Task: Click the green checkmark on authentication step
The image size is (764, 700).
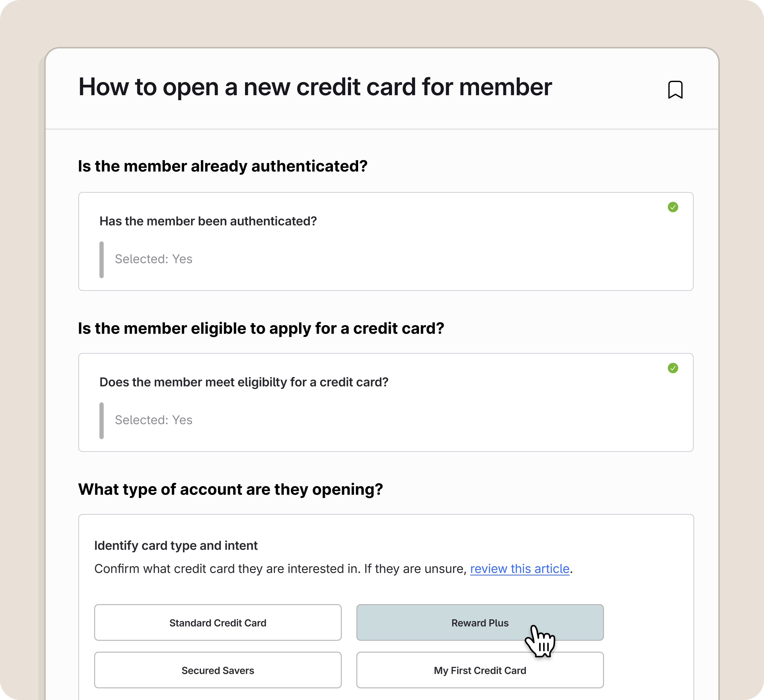Action: click(673, 207)
